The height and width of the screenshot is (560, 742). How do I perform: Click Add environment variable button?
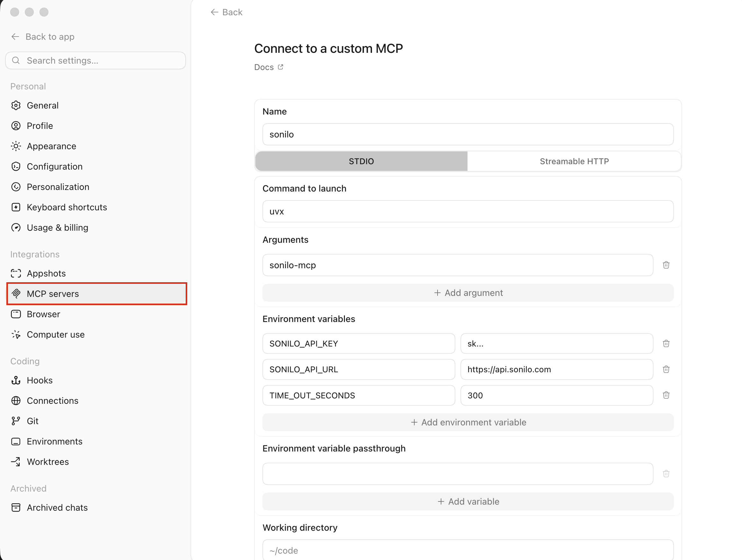pyautogui.click(x=468, y=422)
